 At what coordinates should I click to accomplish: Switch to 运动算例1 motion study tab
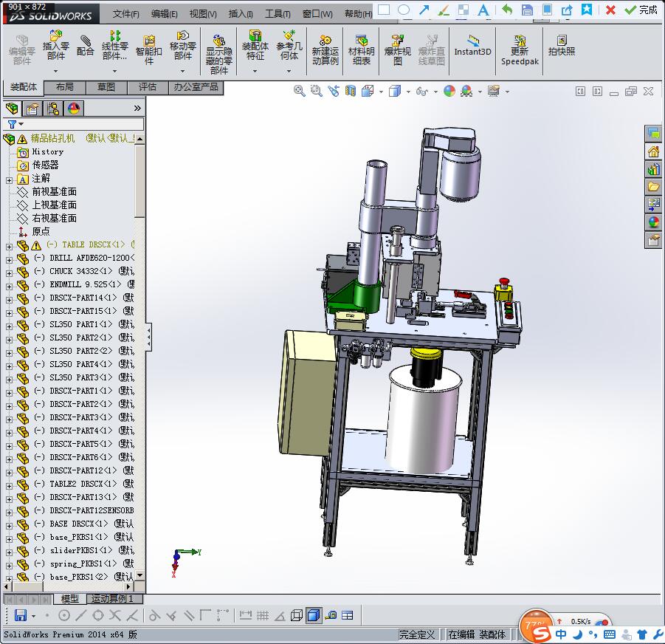[112, 599]
